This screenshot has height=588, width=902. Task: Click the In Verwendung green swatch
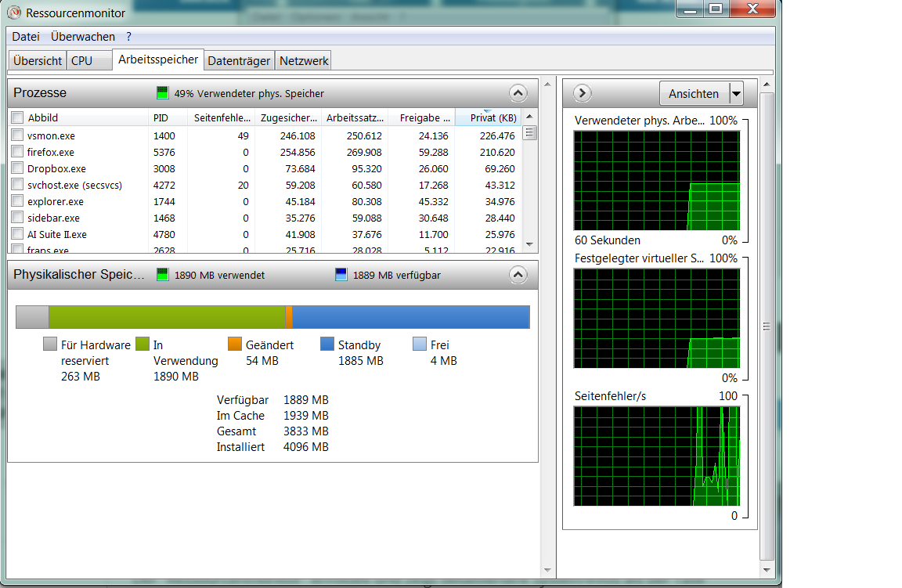(142, 344)
